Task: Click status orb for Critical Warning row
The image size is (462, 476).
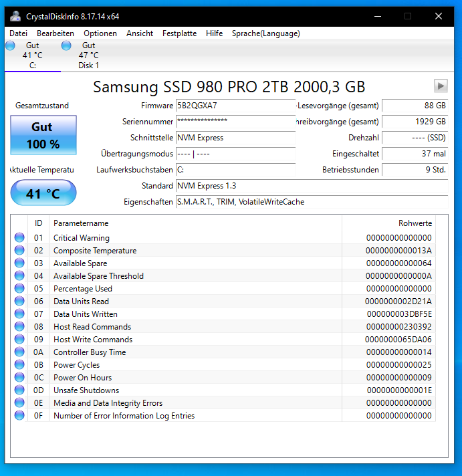Action: pos(19,237)
